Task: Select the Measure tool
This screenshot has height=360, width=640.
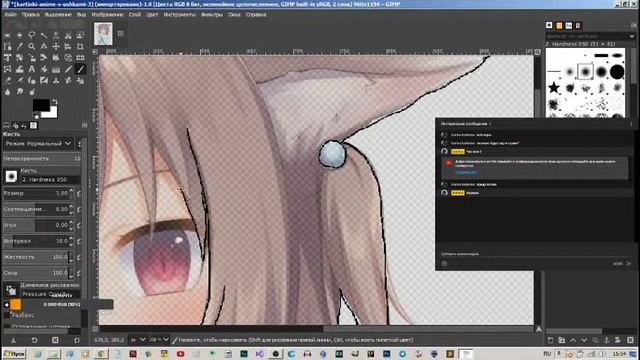Action: pos(44,47)
